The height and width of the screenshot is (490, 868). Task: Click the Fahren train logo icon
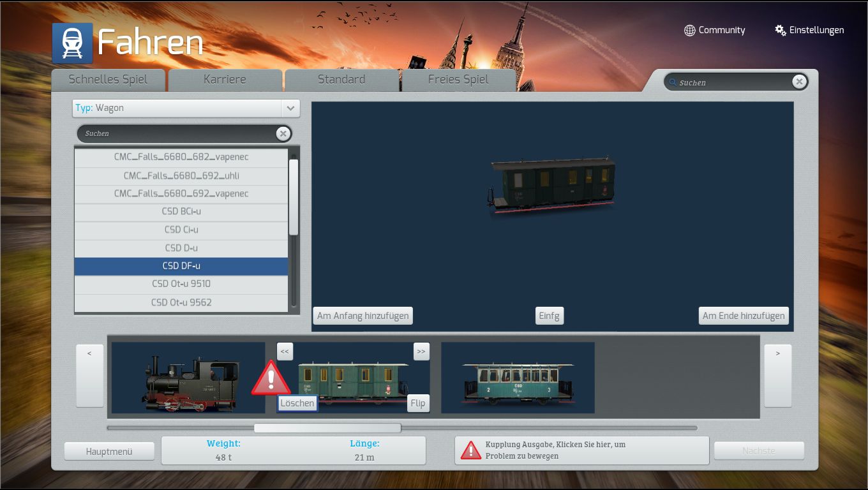[x=72, y=43]
